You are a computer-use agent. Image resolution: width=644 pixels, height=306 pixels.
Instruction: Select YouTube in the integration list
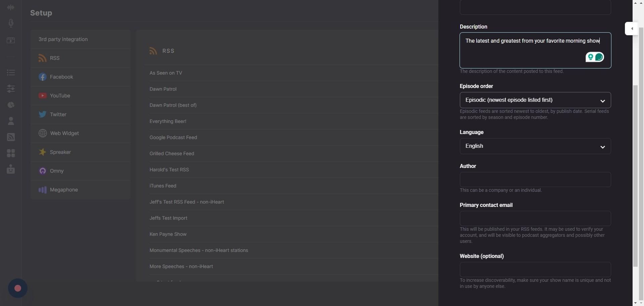click(x=60, y=96)
